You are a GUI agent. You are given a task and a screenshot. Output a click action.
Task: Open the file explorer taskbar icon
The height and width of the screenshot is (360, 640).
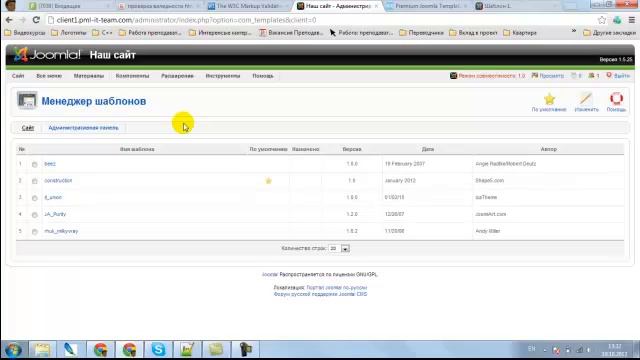point(42,350)
